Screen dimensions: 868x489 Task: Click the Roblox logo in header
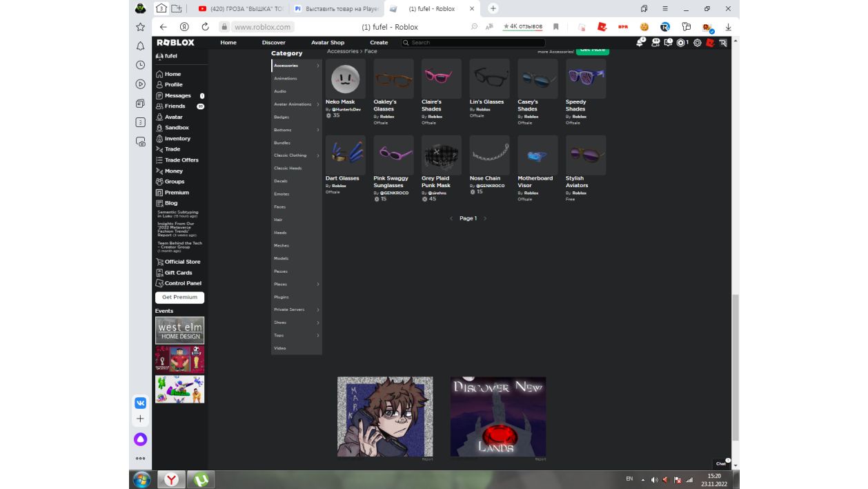tap(175, 42)
